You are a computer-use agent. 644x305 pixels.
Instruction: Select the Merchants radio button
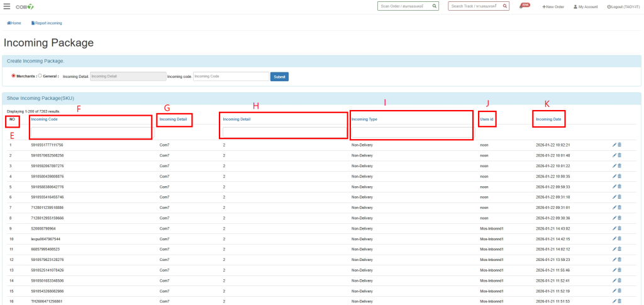coord(13,76)
